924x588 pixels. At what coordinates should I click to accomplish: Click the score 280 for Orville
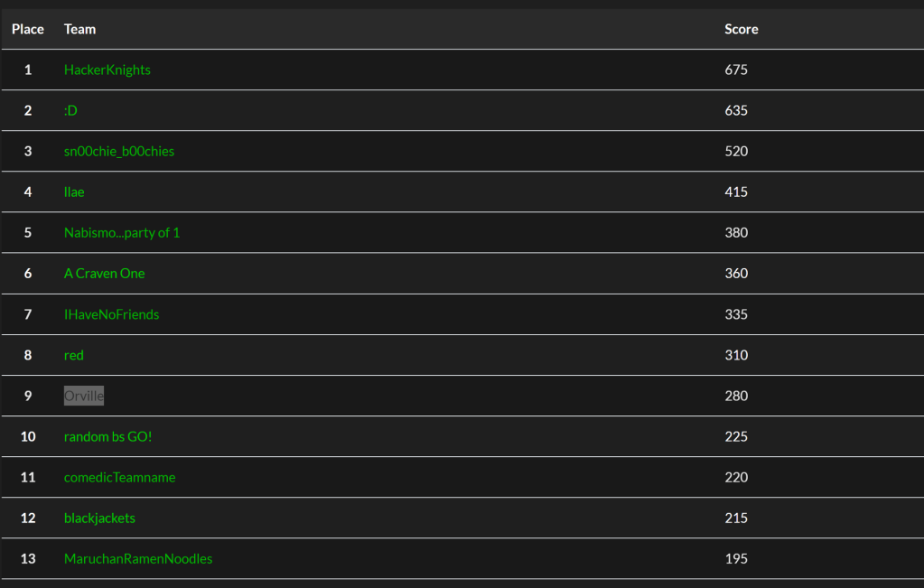coord(736,396)
